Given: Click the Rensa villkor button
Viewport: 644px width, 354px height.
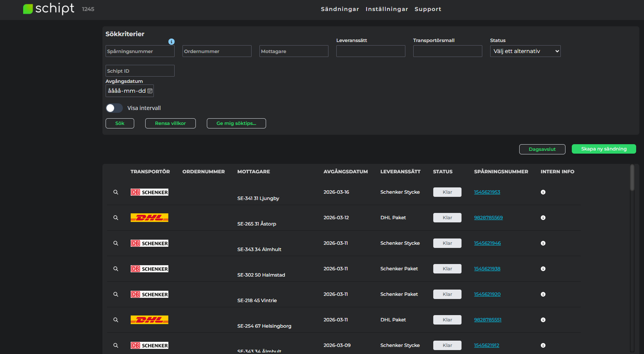Looking at the screenshot, I should pyautogui.click(x=170, y=123).
